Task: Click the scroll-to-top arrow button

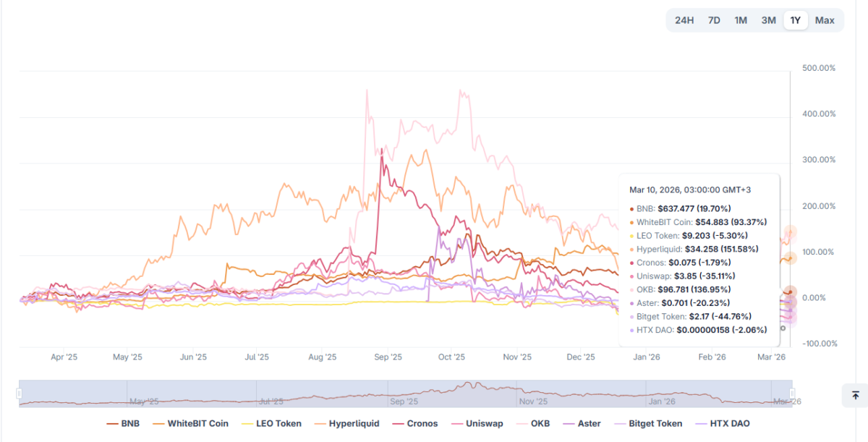Action: [x=855, y=395]
